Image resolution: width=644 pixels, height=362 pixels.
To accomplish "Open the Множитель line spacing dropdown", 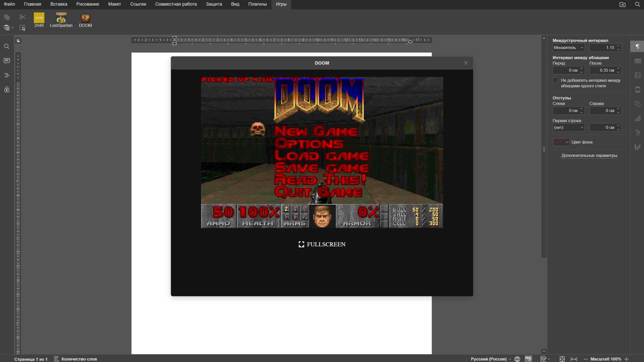I will click(568, 47).
